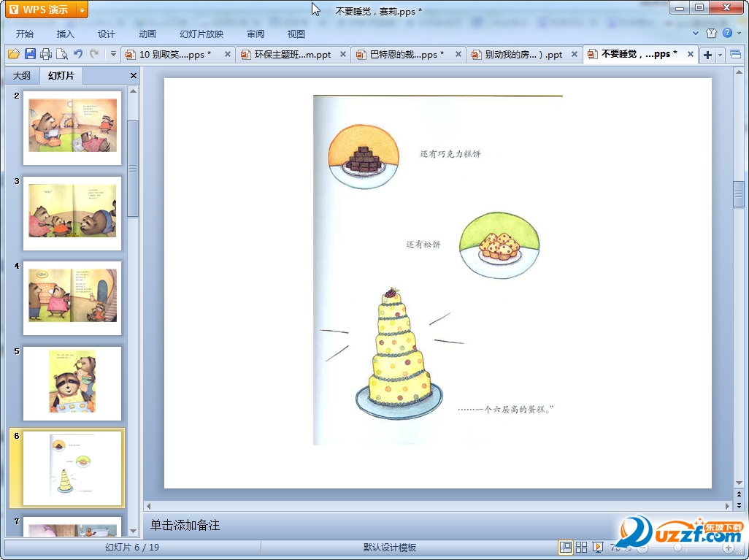Expand the new tab dropdown arrow
Viewport: 749px width, 560px height.
click(720, 55)
